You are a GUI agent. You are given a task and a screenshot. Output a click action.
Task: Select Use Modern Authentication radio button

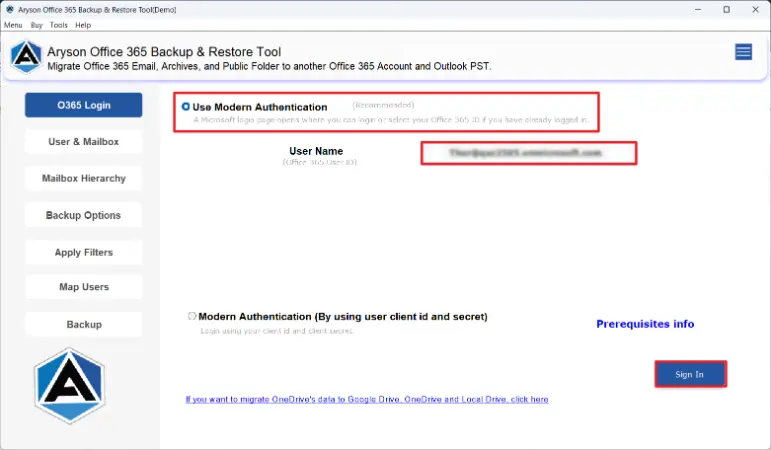click(186, 107)
